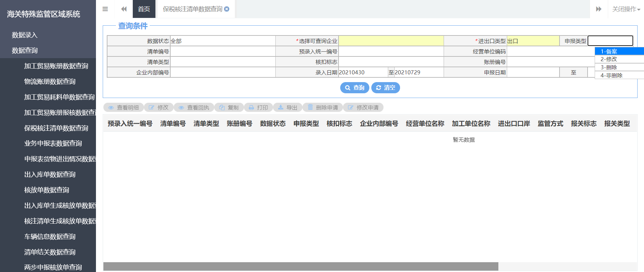
Task: Toggle the hamburger sidebar menu icon
Action: point(105,9)
